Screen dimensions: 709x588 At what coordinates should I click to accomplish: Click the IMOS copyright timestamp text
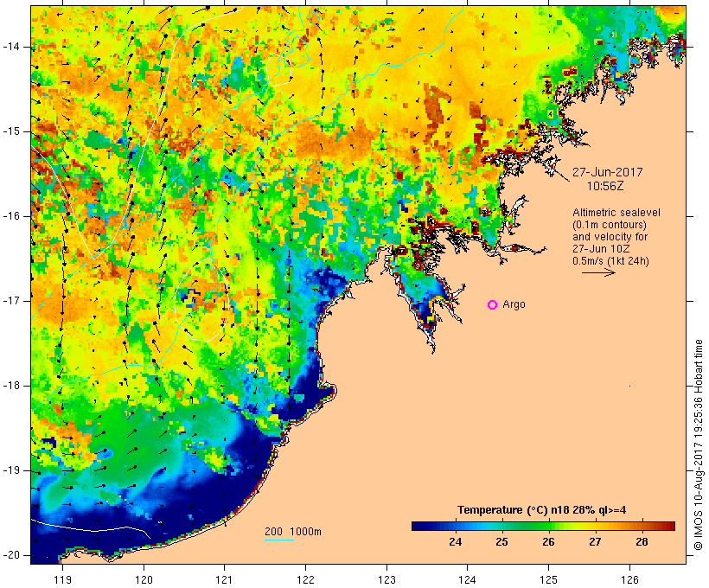(x=699, y=444)
